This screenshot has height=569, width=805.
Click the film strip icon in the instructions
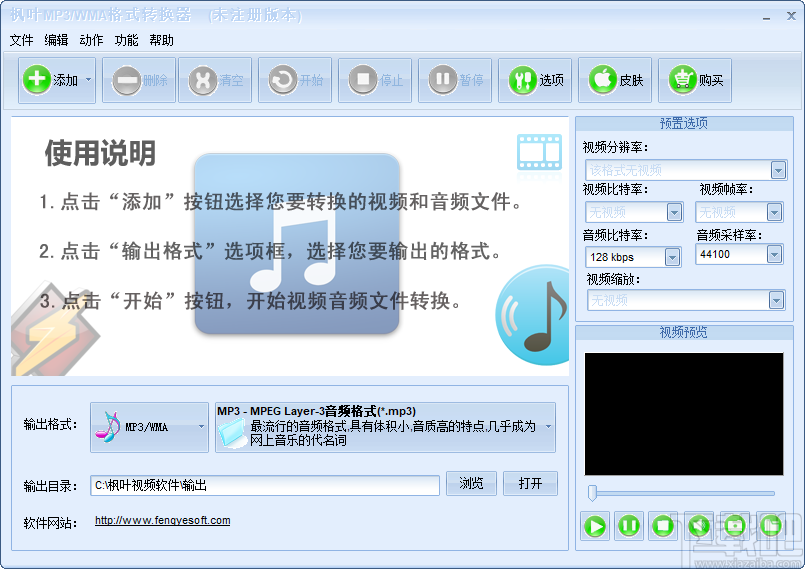pyautogui.click(x=539, y=152)
